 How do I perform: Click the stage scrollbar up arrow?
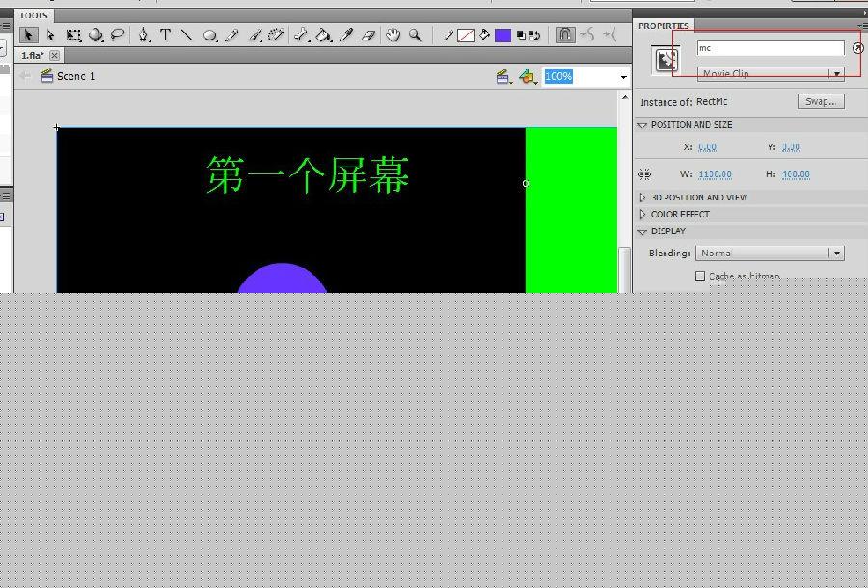click(624, 97)
